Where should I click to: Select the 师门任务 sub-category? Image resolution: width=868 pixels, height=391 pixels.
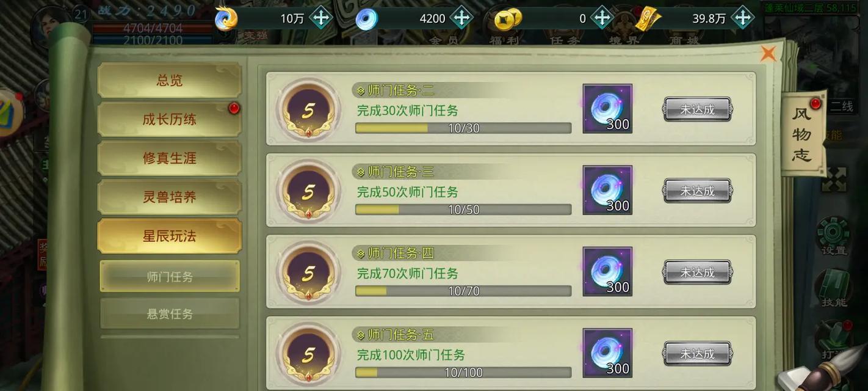pyautogui.click(x=170, y=276)
